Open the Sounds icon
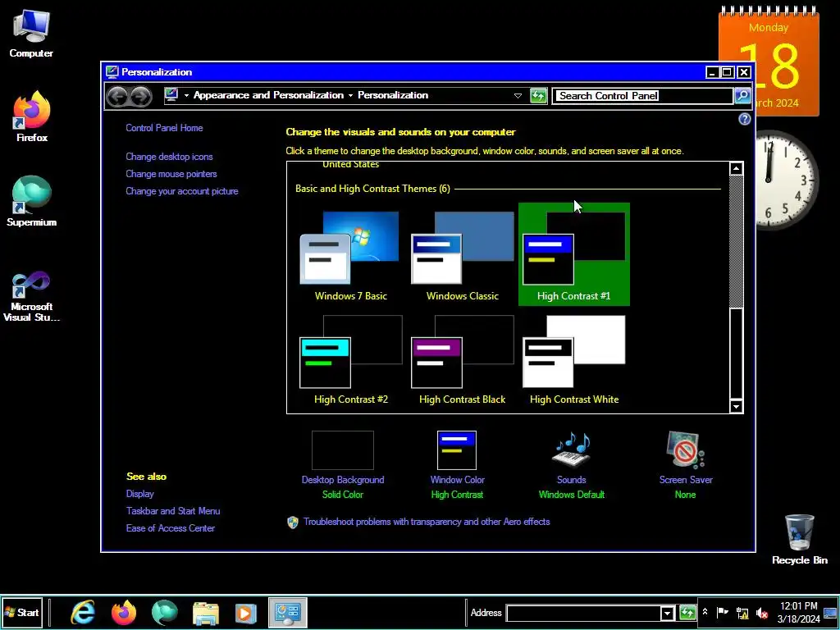Viewport: 840px width, 630px height. click(571, 450)
